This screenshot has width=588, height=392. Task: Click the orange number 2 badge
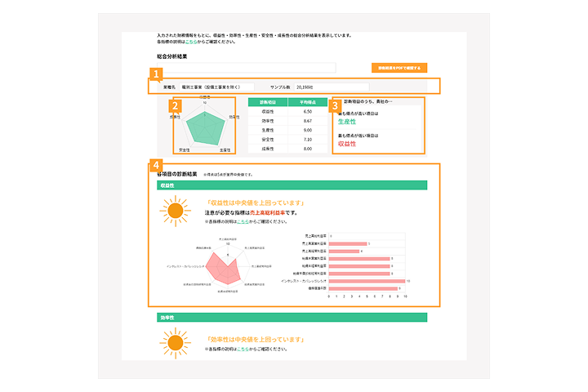click(x=174, y=105)
